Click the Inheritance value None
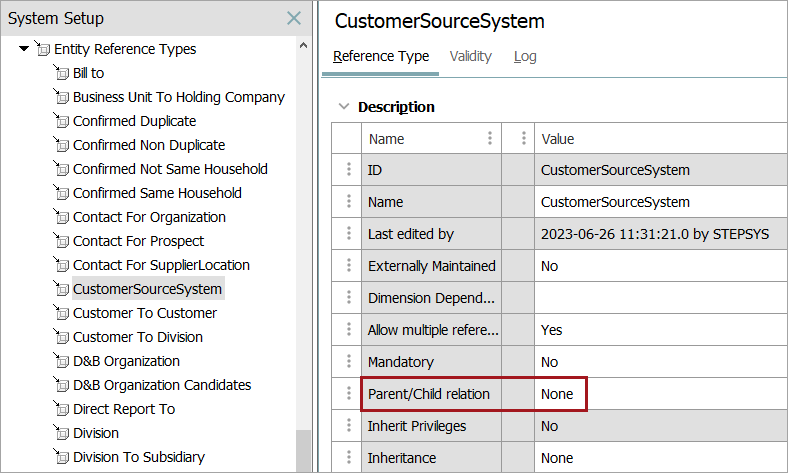Image resolution: width=788 pixels, height=473 pixels. coord(557,458)
